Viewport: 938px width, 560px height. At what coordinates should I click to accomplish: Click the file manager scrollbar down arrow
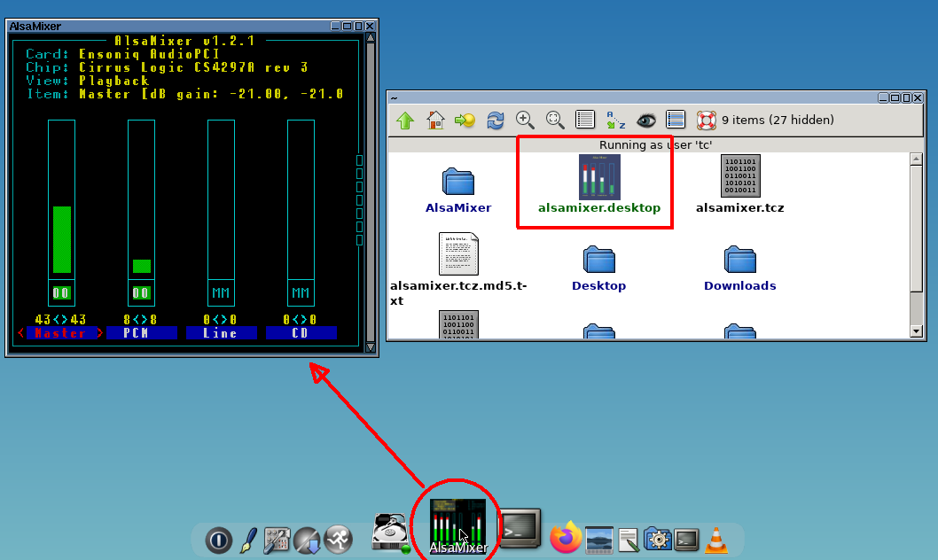pos(916,331)
